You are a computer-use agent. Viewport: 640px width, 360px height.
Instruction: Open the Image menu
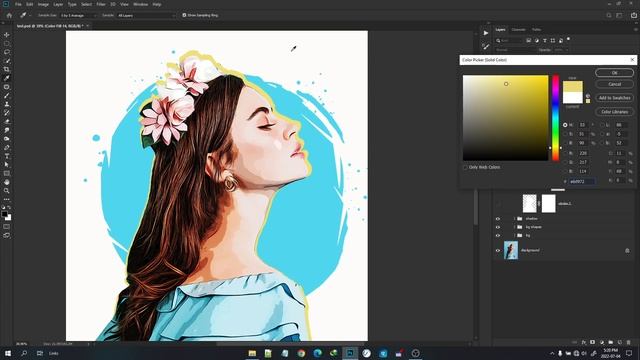click(x=43, y=4)
